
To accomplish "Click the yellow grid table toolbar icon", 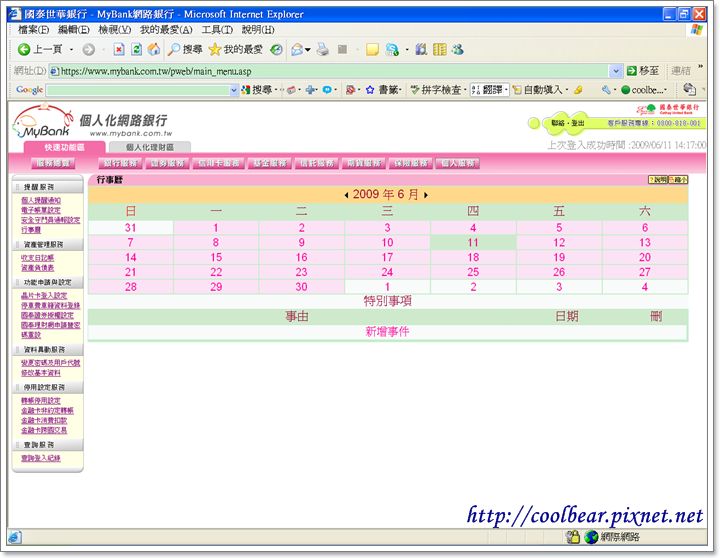I will point(439,49).
